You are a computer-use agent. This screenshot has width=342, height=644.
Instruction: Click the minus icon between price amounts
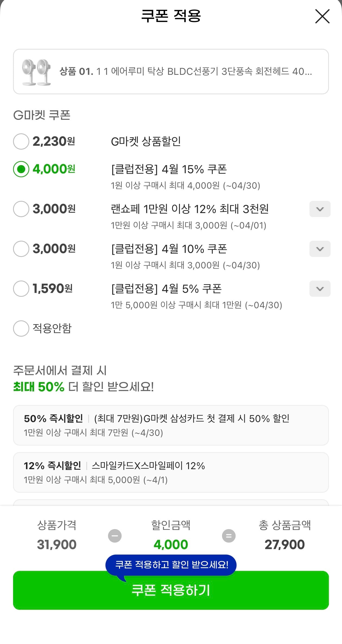pyautogui.click(x=115, y=535)
